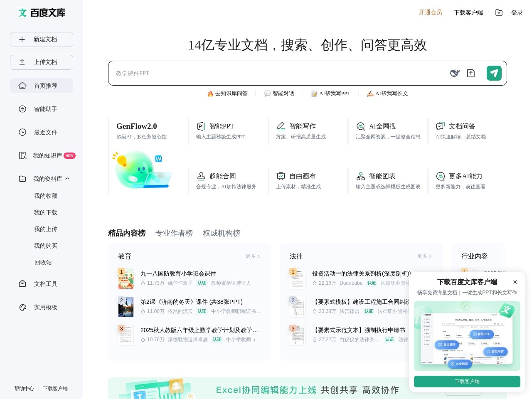The width and height of the screenshot is (532, 399).
Task: Collapse the 我的资料库 sidebar section
Action: tap(67, 179)
